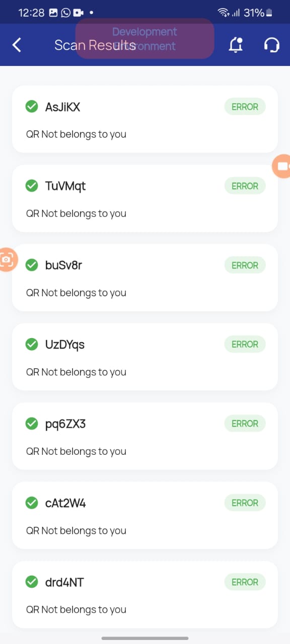The image size is (290, 644).
Task: Open the AsJiKX scan result card
Action: pyautogui.click(x=145, y=119)
